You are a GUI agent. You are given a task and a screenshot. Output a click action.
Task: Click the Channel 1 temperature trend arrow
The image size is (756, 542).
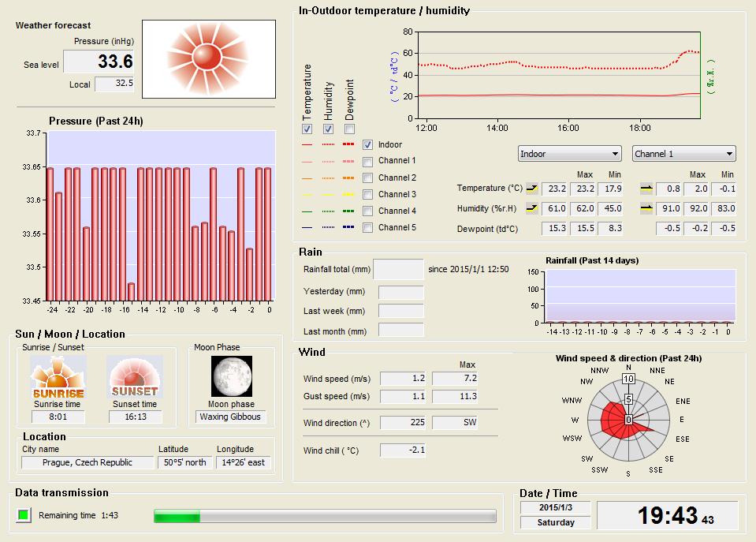click(646, 189)
